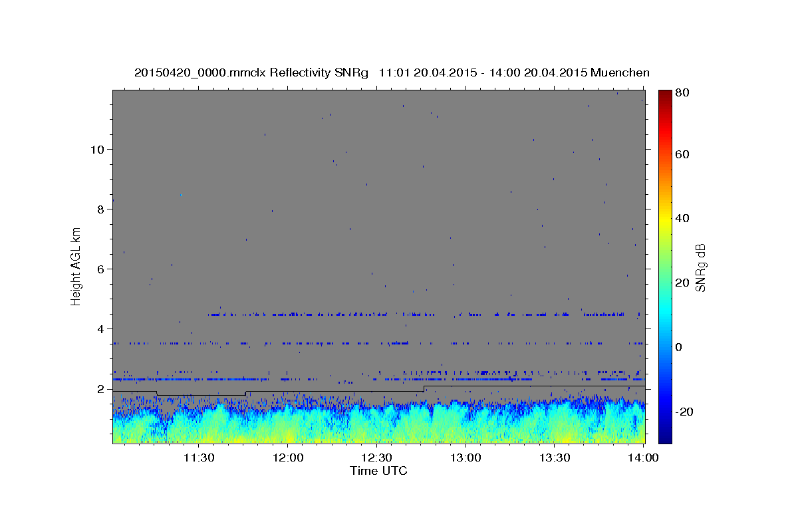Select the 12:00 time tick label

pyautogui.click(x=287, y=458)
